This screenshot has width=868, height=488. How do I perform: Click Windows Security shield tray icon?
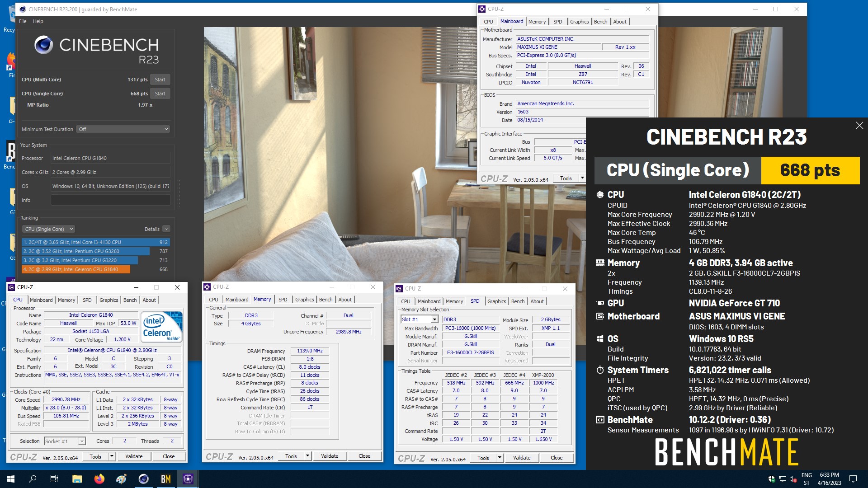point(772,479)
